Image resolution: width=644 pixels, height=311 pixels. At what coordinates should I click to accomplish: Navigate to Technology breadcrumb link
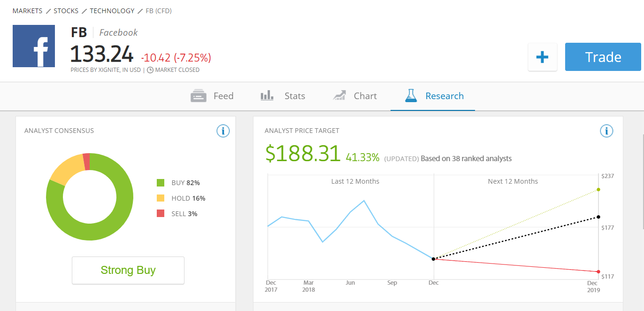112,11
